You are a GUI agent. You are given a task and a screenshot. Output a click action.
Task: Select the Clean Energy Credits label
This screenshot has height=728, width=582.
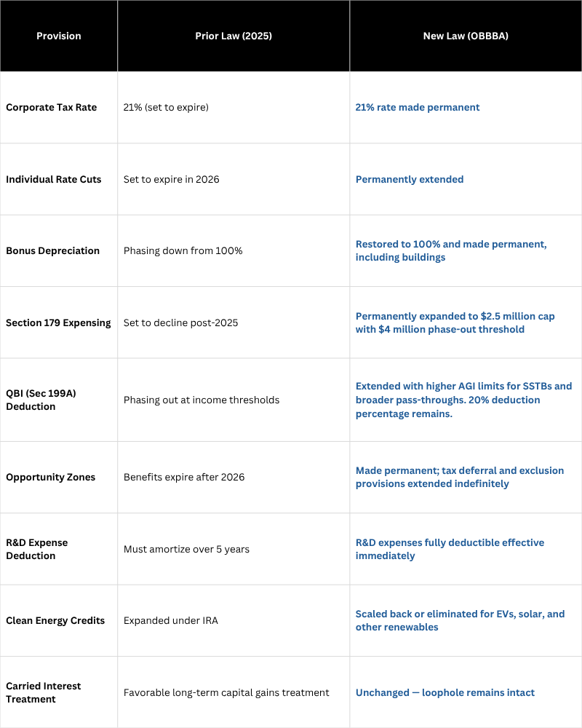55,621
